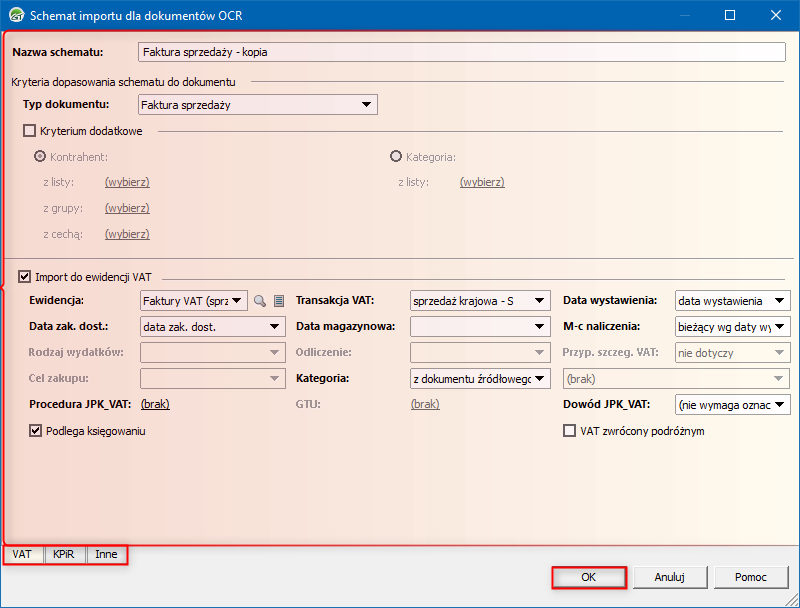This screenshot has width=800, height=608.
Task: Click (wybierz) link under Kategoria z listy
Action: (x=482, y=182)
